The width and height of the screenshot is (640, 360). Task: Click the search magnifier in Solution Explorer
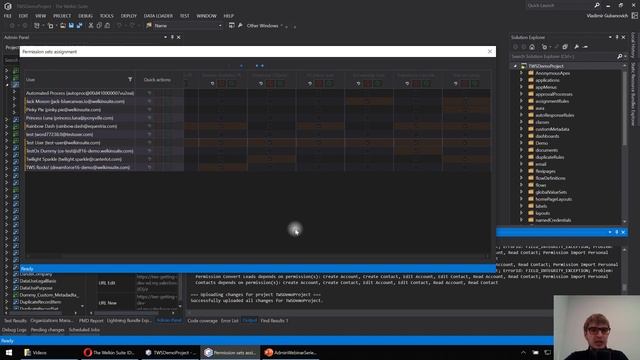point(620,56)
